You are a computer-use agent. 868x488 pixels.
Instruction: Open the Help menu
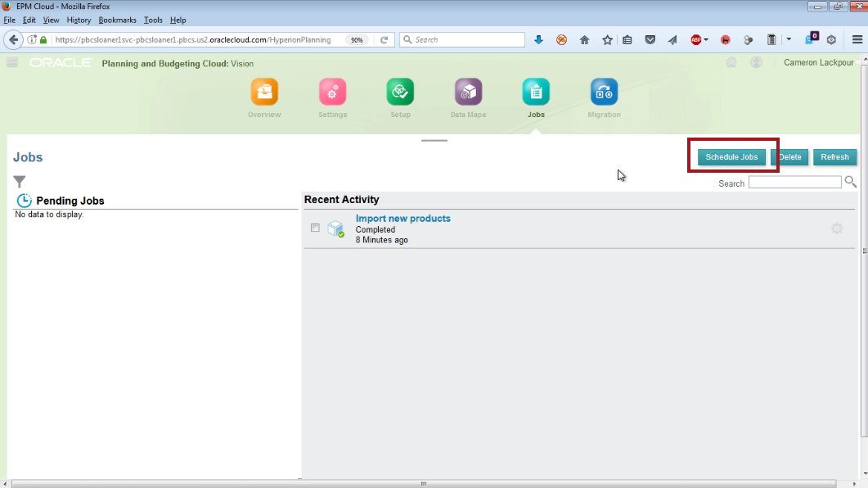coord(178,20)
